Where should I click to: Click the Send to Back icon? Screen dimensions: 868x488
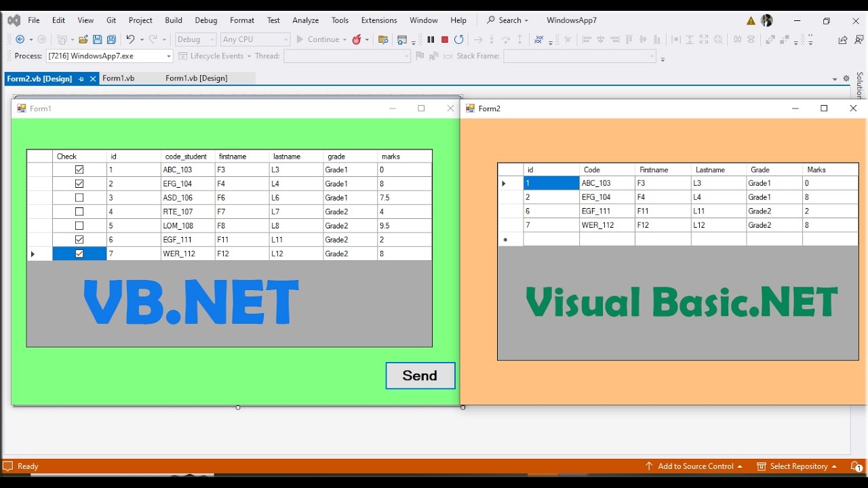coord(785,39)
